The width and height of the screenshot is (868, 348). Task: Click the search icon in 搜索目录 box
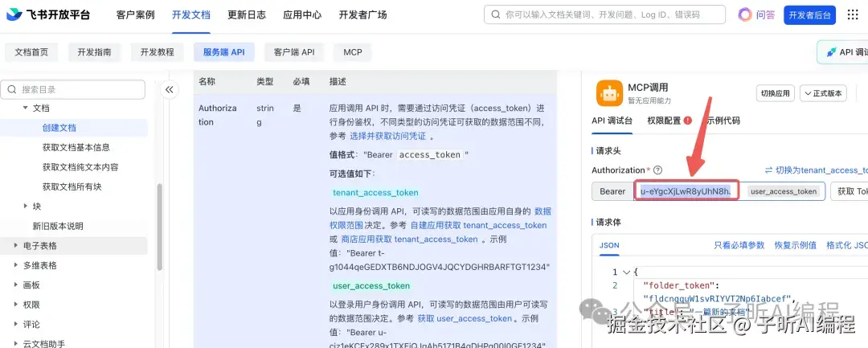point(12,90)
